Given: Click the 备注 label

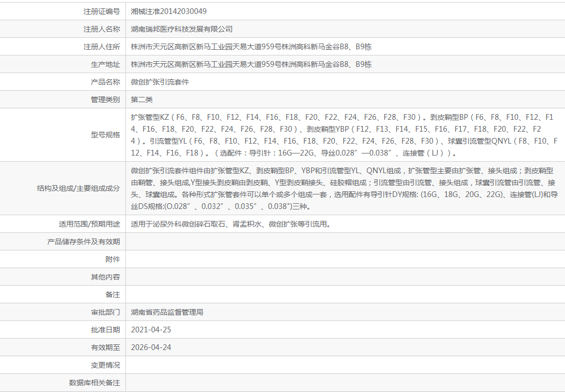Looking at the screenshot, I should click(112, 295).
